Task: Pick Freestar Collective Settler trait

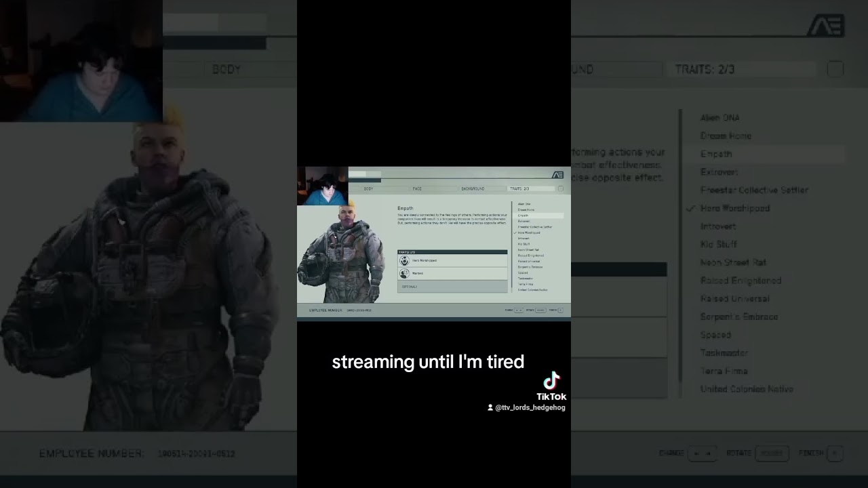Action: [535, 227]
